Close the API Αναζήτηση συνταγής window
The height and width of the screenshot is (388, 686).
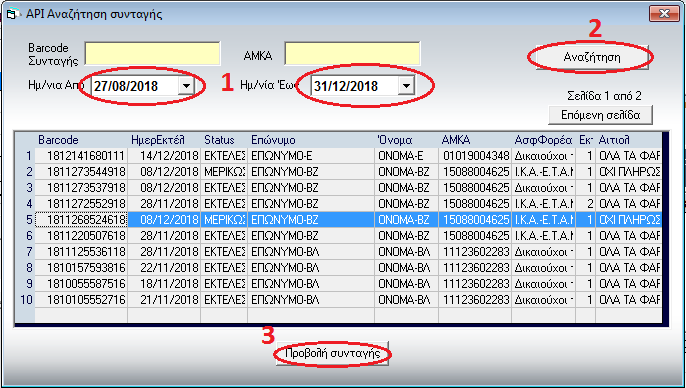coord(664,14)
